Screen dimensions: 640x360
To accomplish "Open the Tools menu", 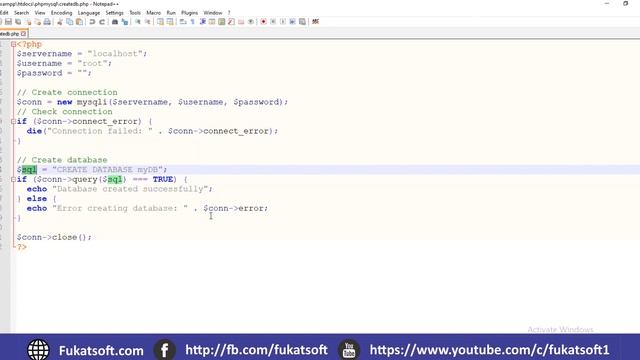I will click(x=135, y=13).
